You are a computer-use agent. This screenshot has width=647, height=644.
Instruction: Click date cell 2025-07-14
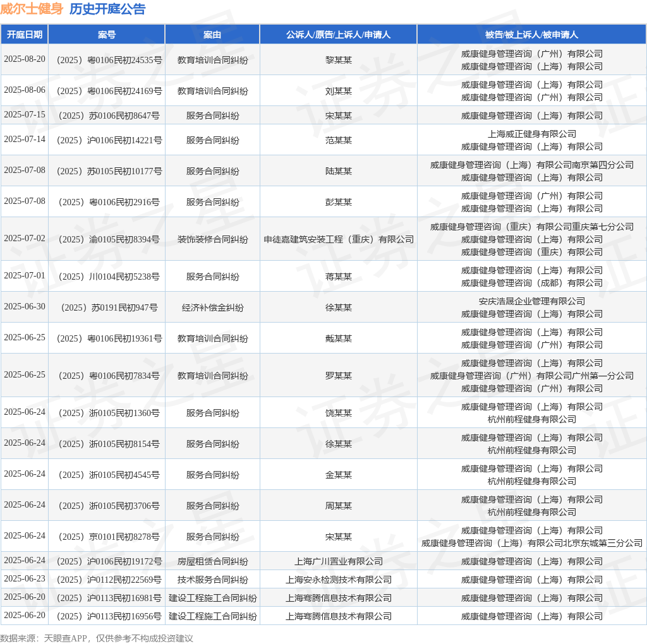(25, 140)
